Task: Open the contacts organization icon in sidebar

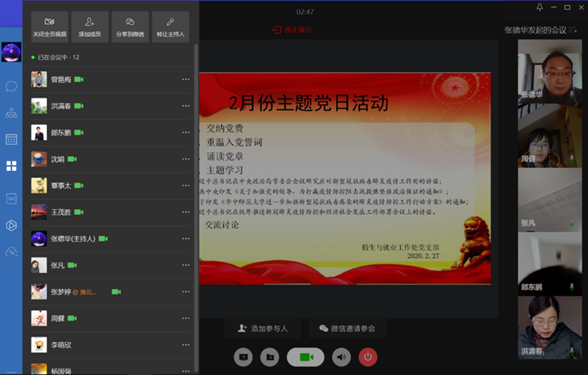Action: point(11,112)
